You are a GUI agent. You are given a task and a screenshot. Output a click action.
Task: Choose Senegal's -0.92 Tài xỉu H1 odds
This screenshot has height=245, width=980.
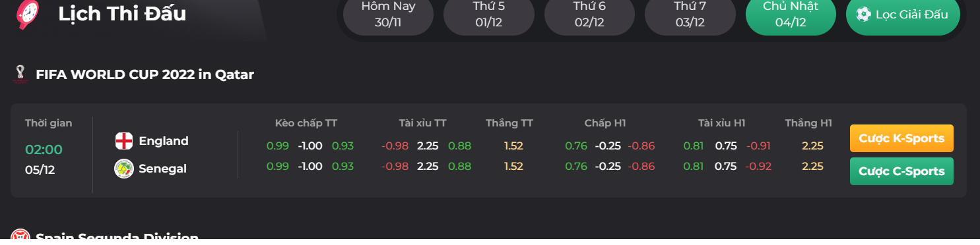tap(758, 166)
